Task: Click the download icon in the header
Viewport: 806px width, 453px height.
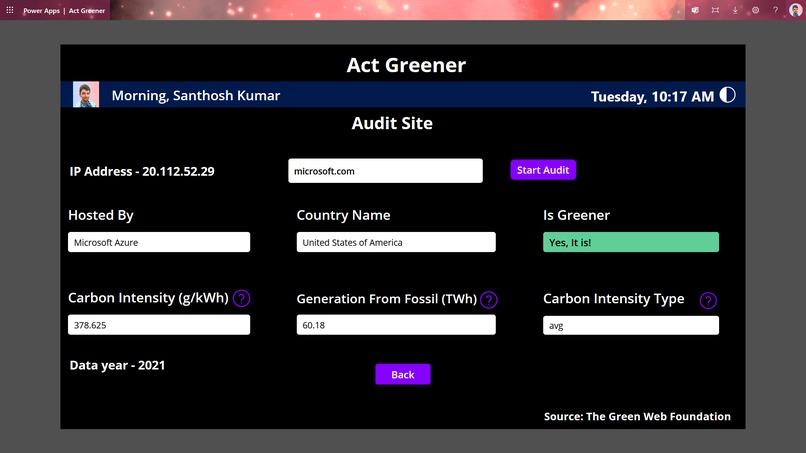Action: [735, 10]
